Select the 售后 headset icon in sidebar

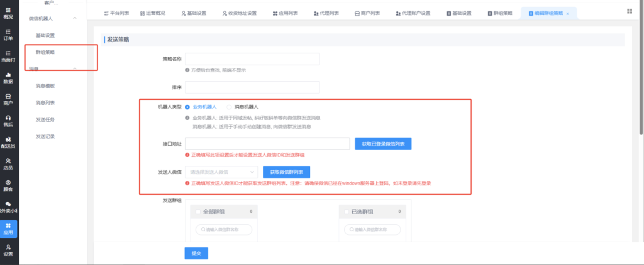[x=8, y=121]
